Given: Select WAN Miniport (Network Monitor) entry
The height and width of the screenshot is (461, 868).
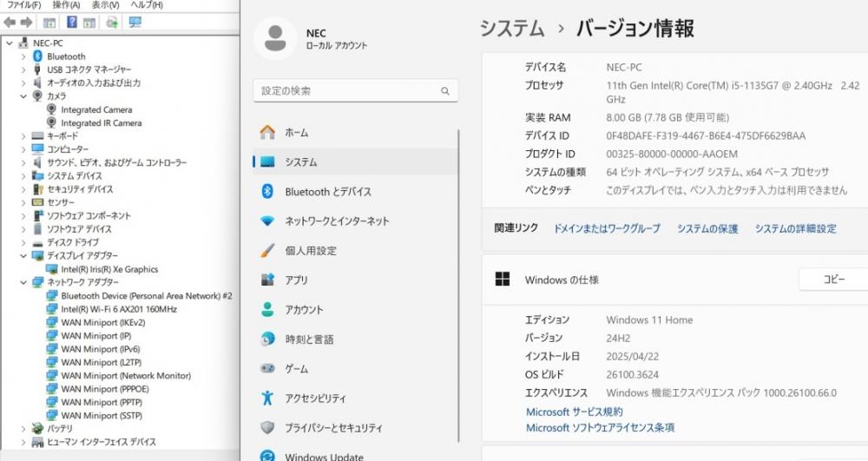Looking at the screenshot, I should click(126, 376).
